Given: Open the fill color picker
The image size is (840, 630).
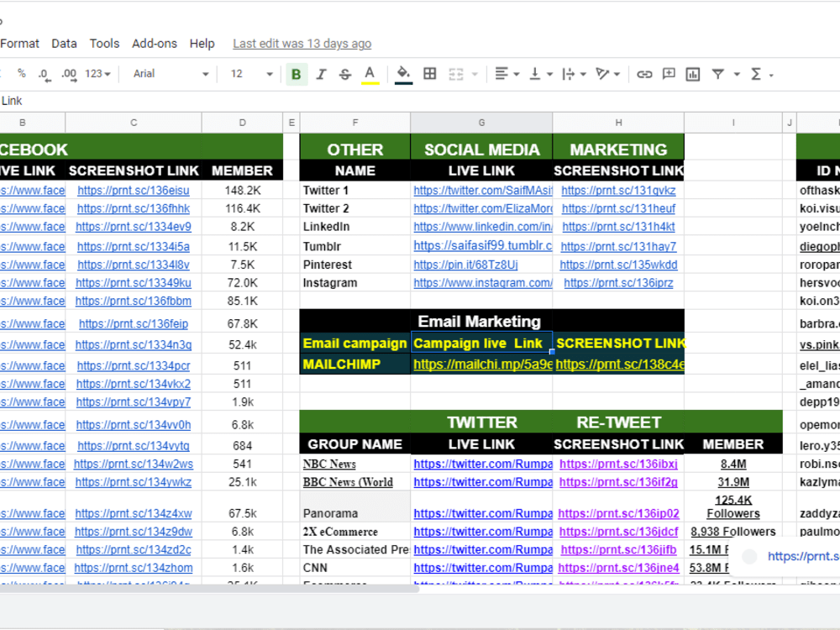Looking at the screenshot, I should pos(403,74).
